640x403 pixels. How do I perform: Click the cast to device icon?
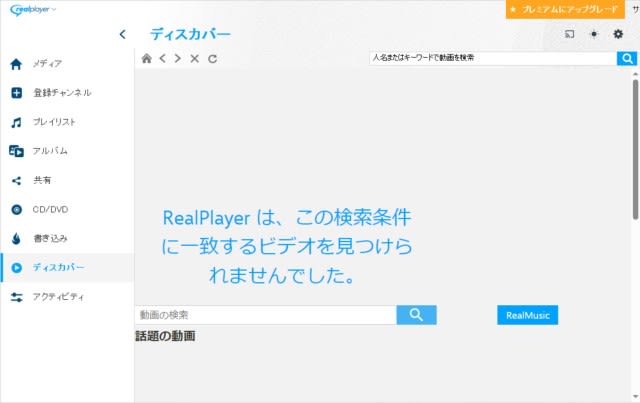pyautogui.click(x=569, y=34)
